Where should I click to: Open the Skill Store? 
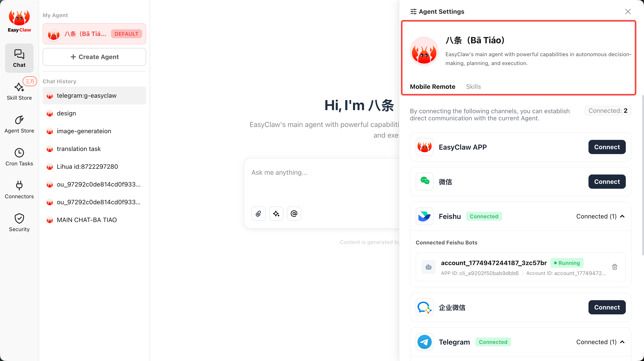coord(19,91)
